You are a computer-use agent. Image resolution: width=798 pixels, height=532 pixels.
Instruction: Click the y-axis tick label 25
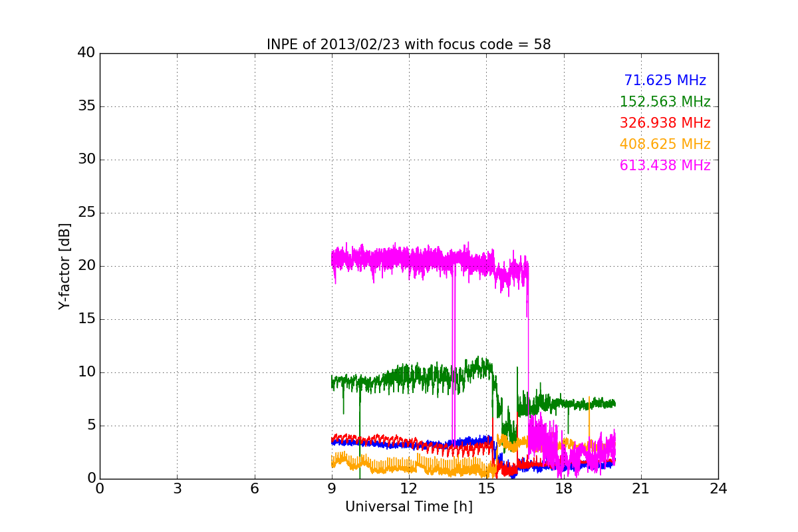tap(86, 213)
